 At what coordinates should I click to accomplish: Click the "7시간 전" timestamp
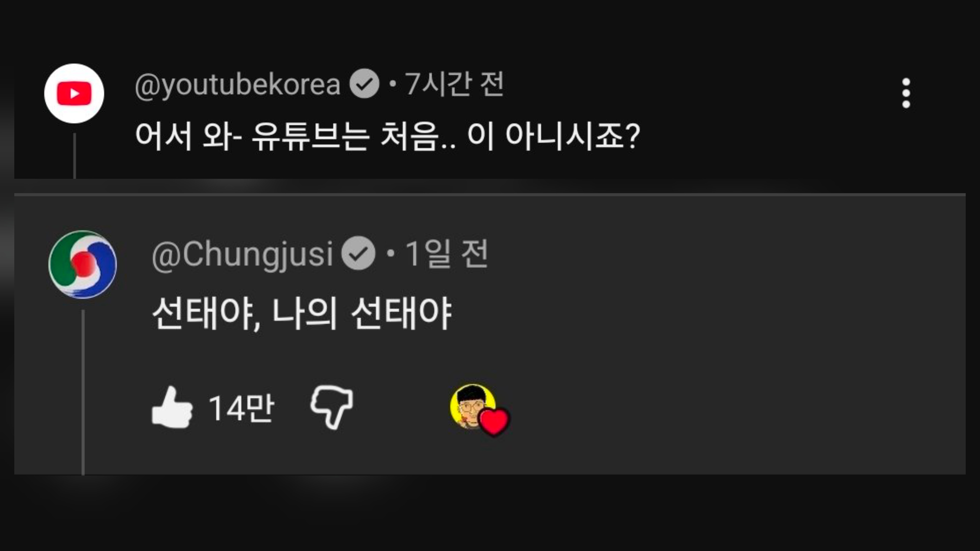point(454,84)
